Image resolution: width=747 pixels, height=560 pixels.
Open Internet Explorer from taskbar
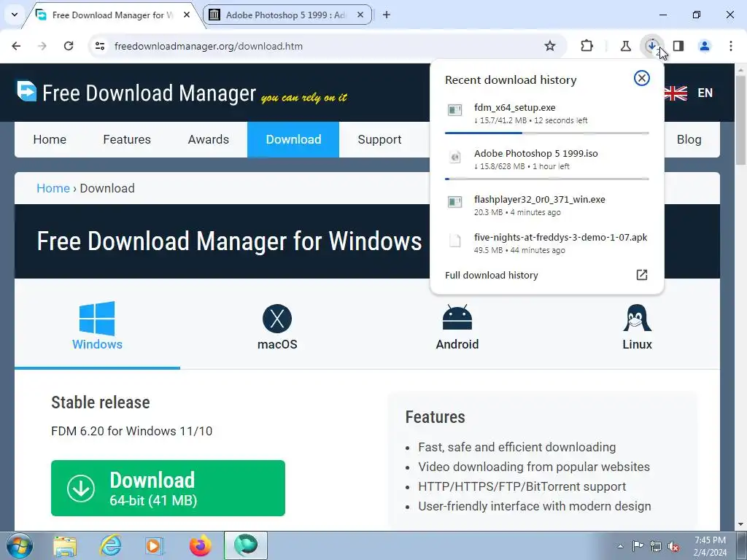(x=110, y=545)
